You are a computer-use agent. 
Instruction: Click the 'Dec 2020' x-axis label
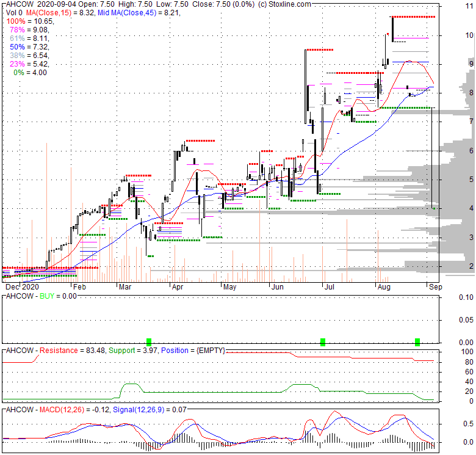point(23,287)
